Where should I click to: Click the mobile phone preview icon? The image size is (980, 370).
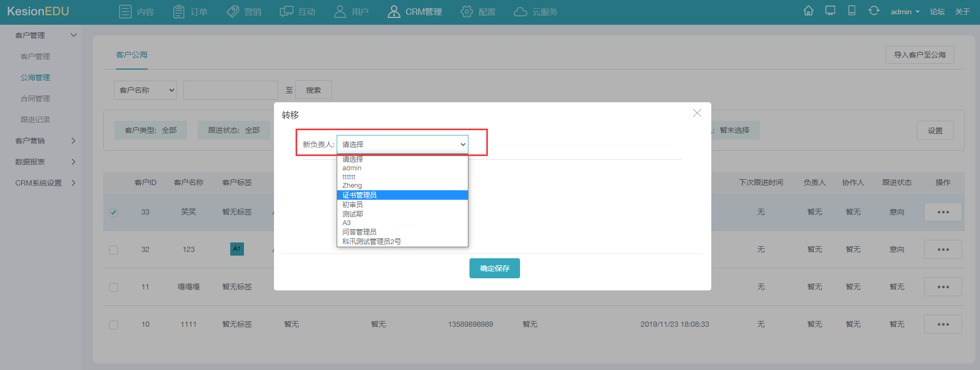(x=851, y=11)
